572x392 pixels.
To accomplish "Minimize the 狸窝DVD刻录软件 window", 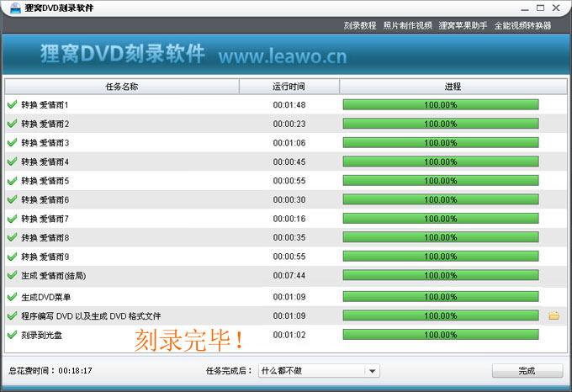I will tap(525, 8).
